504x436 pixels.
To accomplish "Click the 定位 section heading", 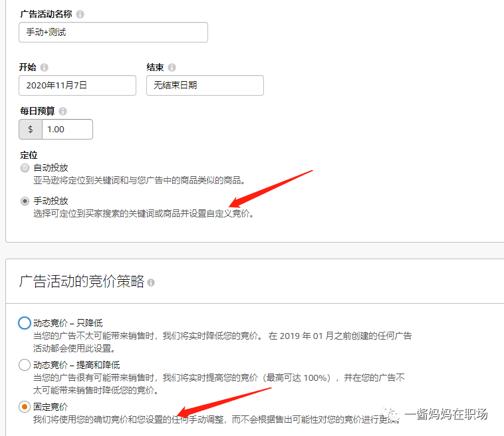I will click(x=29, y=155).
